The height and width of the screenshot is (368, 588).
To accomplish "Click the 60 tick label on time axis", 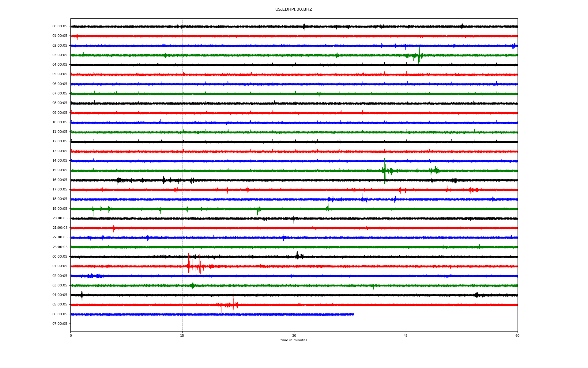I will pos(517,335).
